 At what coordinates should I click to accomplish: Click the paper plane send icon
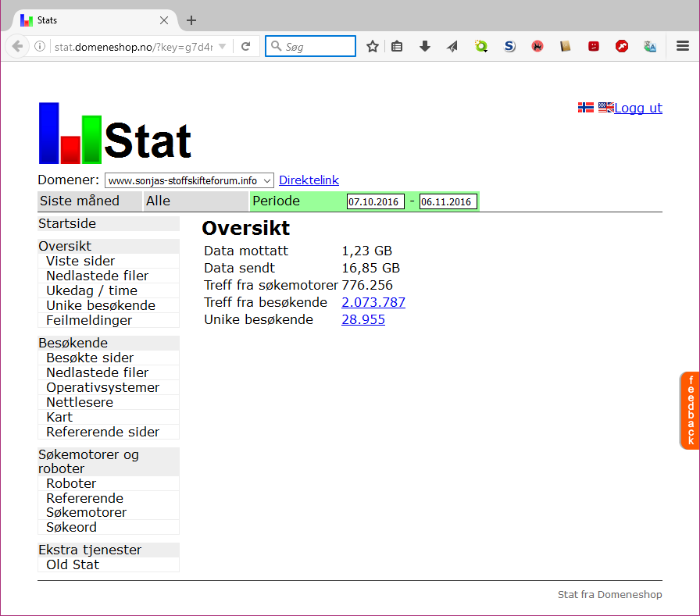(x=452, y=46)
